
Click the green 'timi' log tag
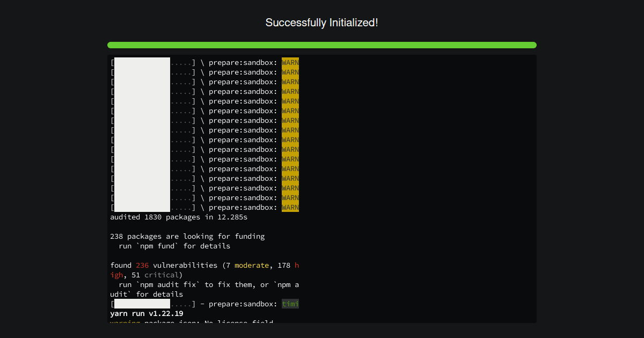click(x=290, y=304)
